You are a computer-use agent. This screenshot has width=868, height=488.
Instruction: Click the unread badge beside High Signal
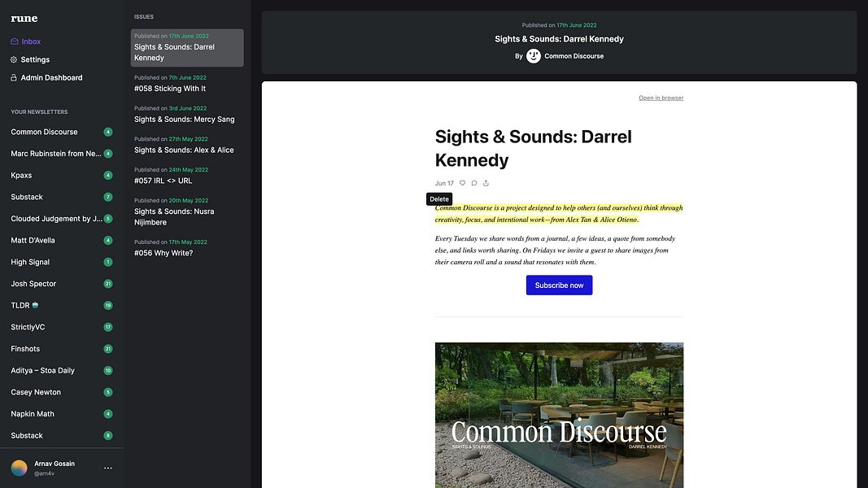pos(108,262)
